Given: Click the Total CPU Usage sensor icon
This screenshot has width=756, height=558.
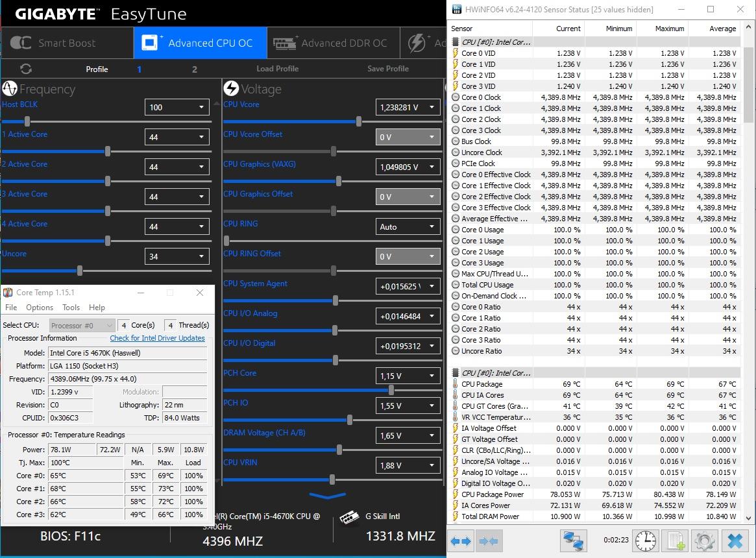Looking at the screenshot, I should click(455, 285).
